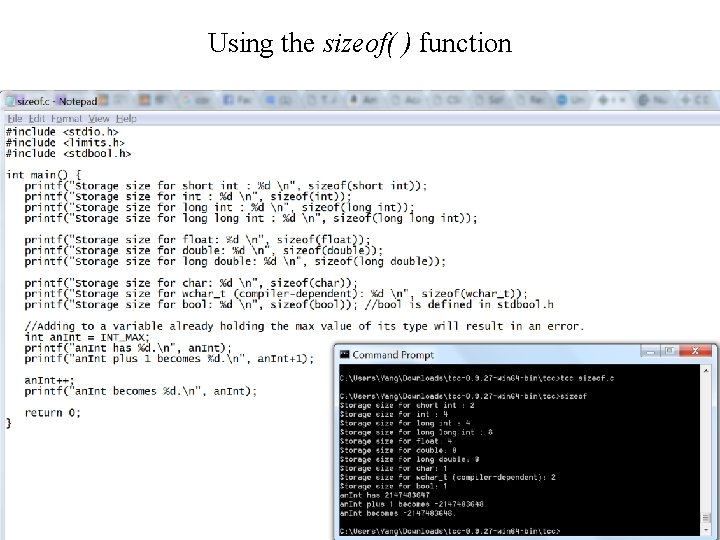720x540 pixels.
Task: Click the '#include <stdbool.h>' line
Action: coord(68,153)
